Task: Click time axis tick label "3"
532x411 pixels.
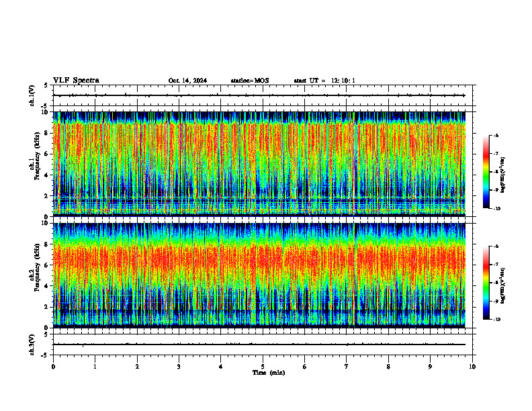Action: pos(179,367)
